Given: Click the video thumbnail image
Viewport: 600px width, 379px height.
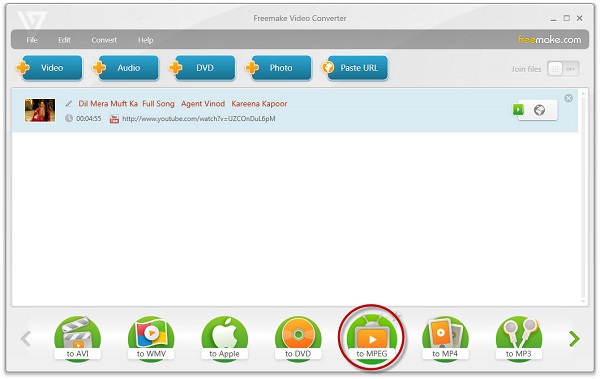Looking at the screenshot, I should pos(40,110).
